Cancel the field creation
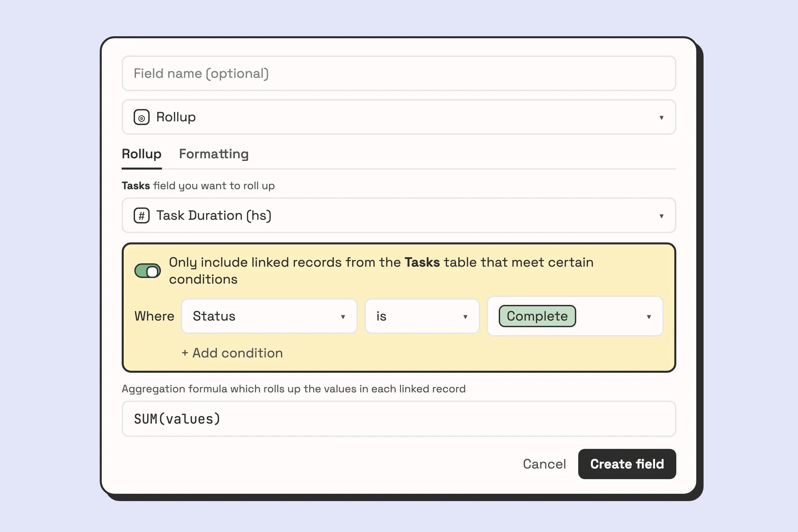Viewport: 798px width, 532px height. pyautogui.click(x=544, y=464)
